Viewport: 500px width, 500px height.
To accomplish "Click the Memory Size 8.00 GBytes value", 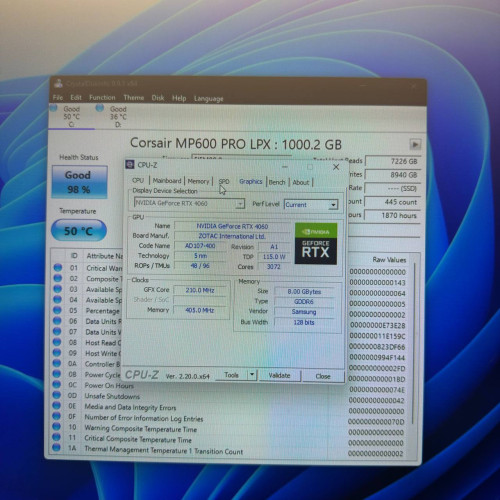I will coord(304,292).
